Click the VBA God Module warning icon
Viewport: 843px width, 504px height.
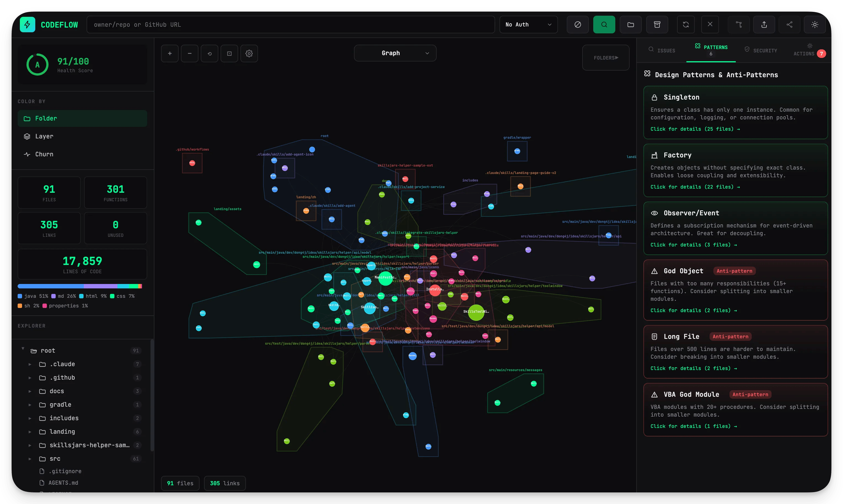[654, 395]
